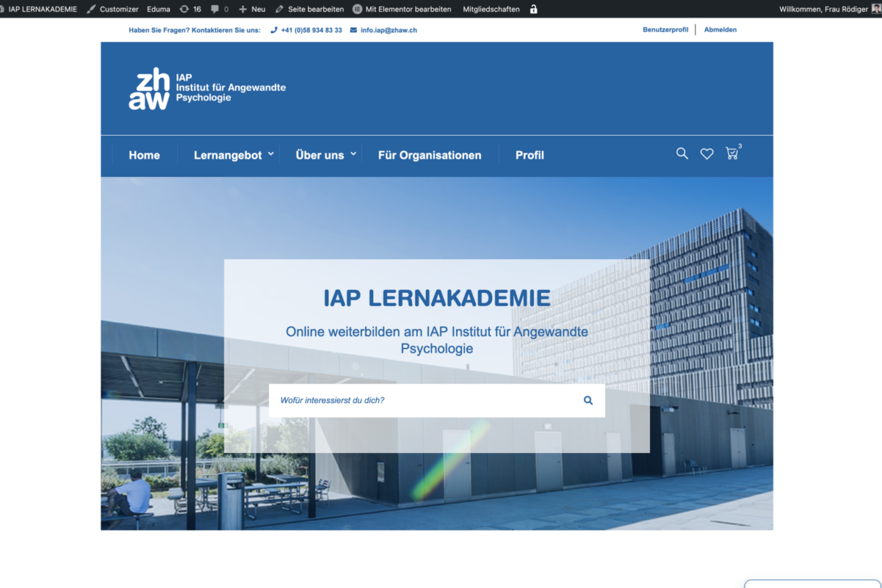The image size is (882, 588).
Task: Open the wishlist heart icon
Action: click(x=707, y=154)
